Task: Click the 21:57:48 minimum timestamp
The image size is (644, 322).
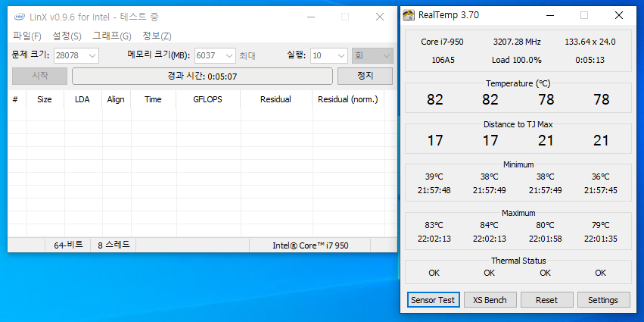Action: tap(434, 190)
